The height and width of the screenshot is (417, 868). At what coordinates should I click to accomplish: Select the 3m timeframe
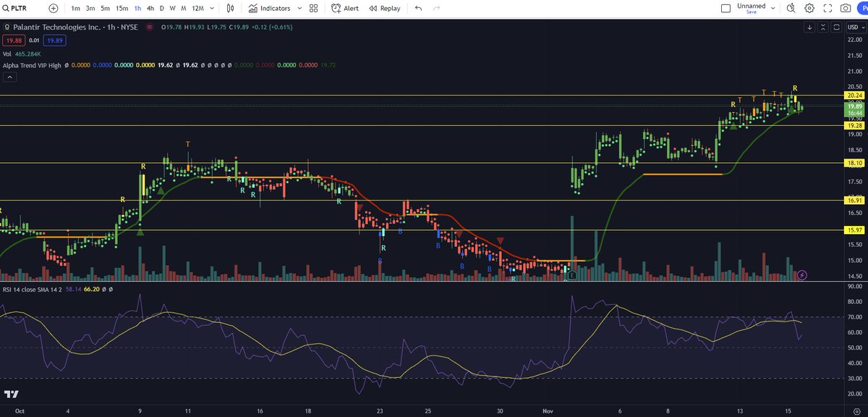[90, 9]
